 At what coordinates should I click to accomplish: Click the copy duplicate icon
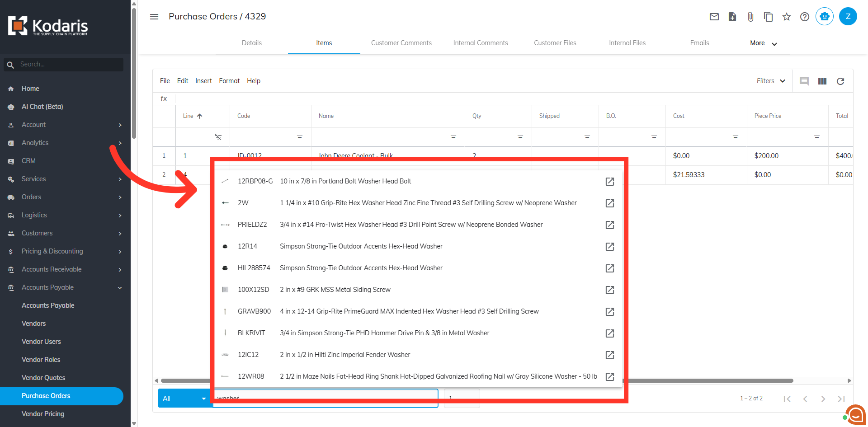pos(769,17)
